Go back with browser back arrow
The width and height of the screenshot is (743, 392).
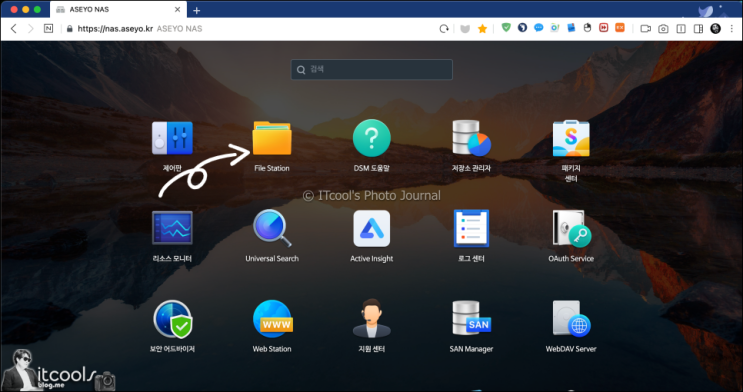(14, 28)
